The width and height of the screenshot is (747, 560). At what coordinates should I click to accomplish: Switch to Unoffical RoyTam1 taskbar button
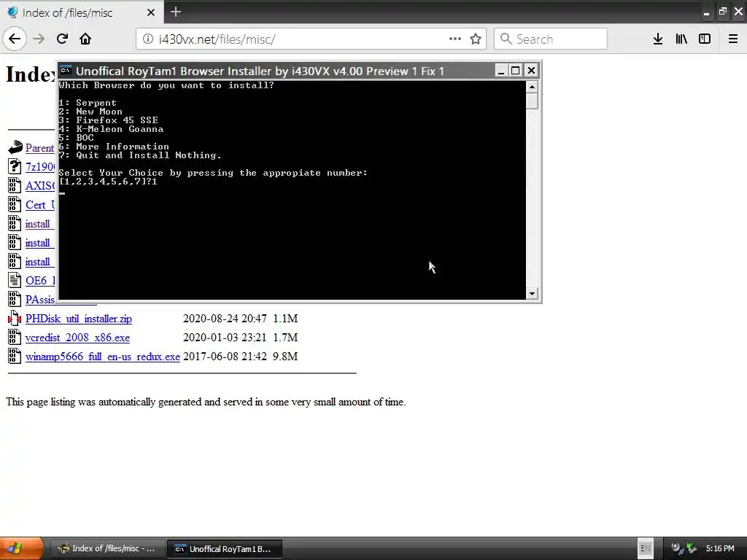[x=225, y=549]
